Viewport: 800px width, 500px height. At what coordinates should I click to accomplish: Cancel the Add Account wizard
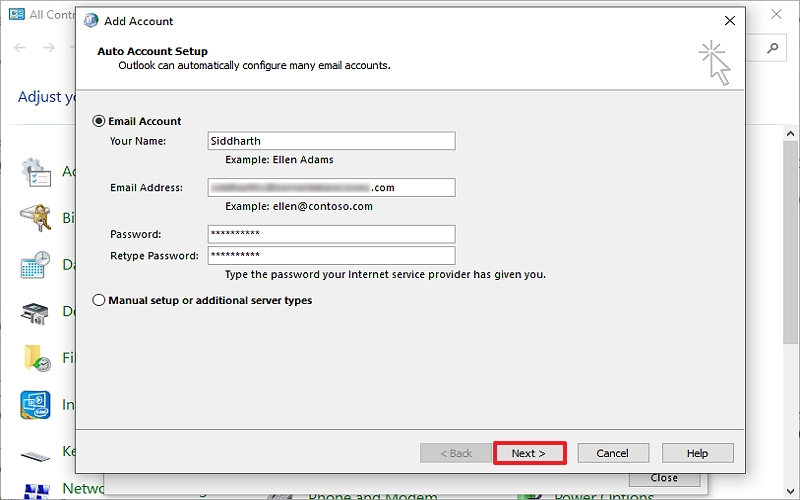613,453
